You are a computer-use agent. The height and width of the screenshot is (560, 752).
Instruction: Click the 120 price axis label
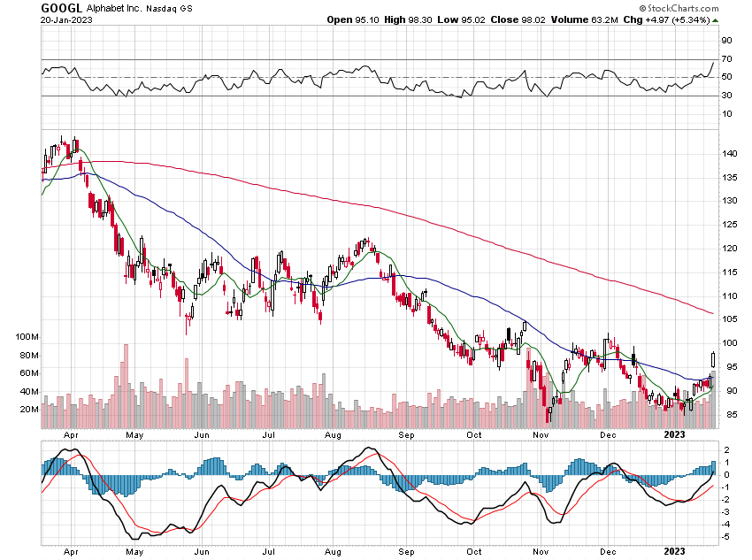click(x=730, y=249)
